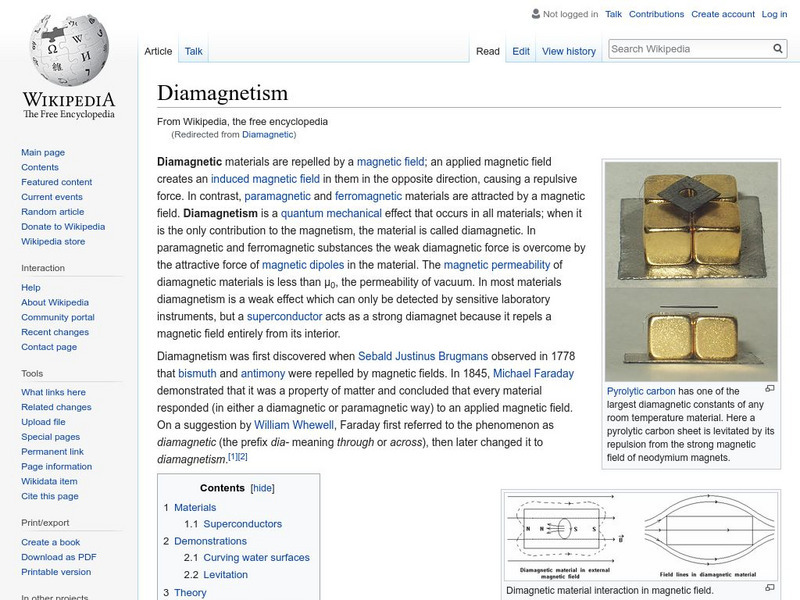Open the Read tab
This screenshot has width=800, height=600.
[x=488, y=51]
